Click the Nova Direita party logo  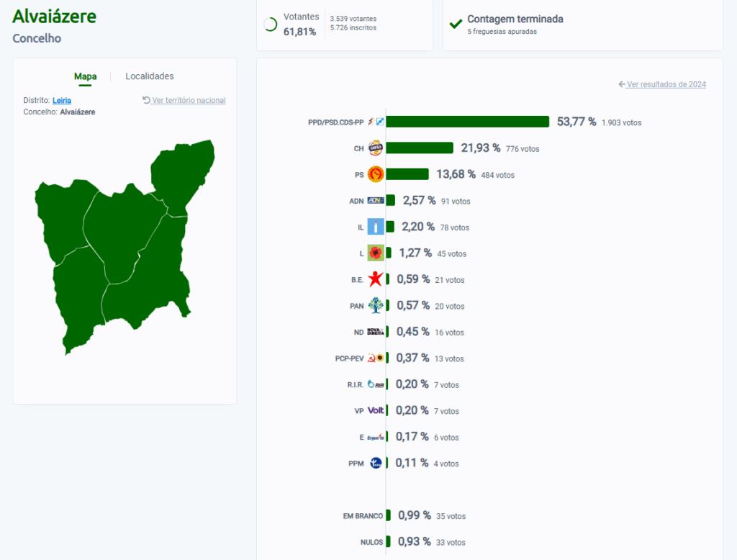point(375,332)
